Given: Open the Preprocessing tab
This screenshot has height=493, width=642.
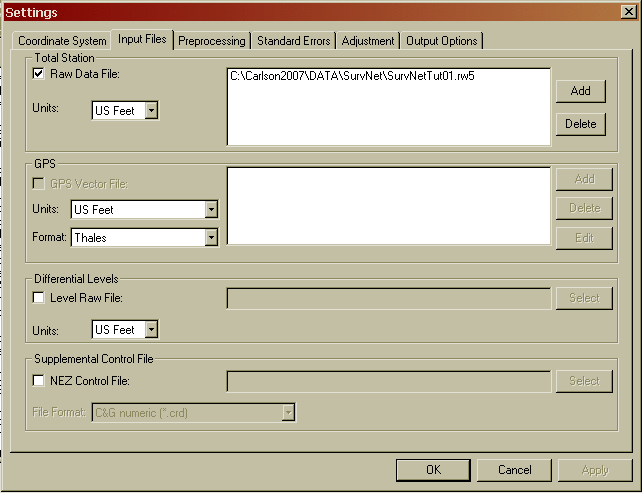Looking at the screenshot, I should tap(212, 41).
